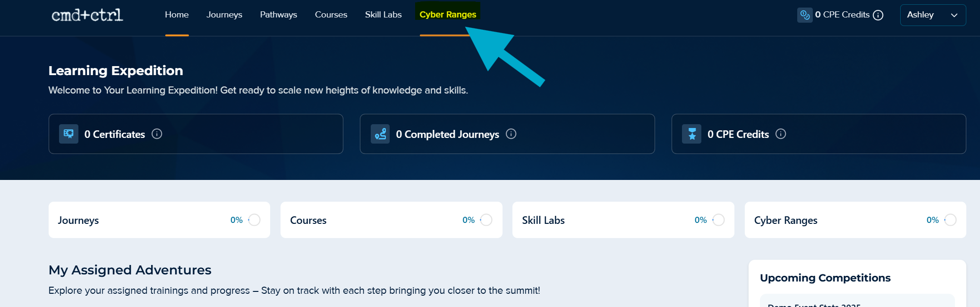Click the Certificates badge icon

[x=68, y=134]
